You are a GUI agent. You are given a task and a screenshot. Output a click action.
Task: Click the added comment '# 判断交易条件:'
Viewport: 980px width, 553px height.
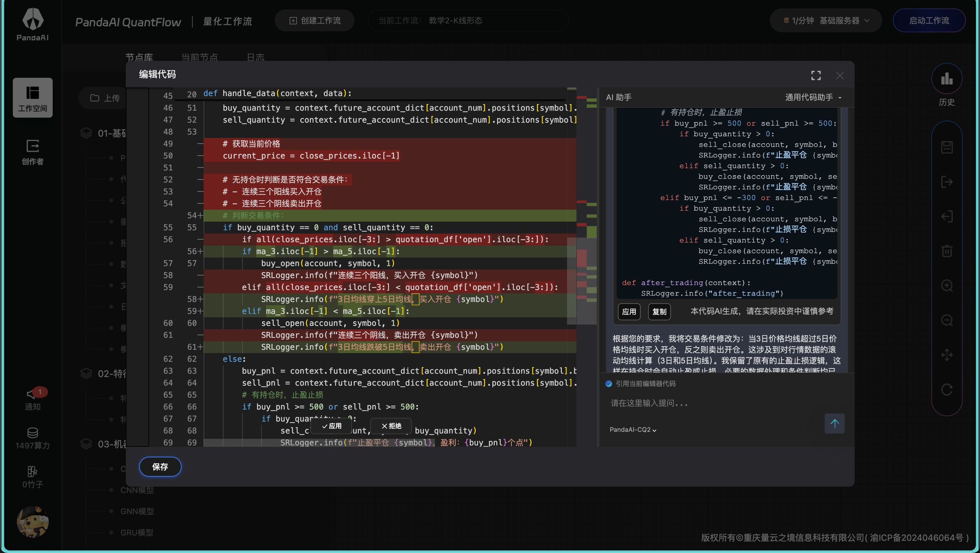point(253,215)
